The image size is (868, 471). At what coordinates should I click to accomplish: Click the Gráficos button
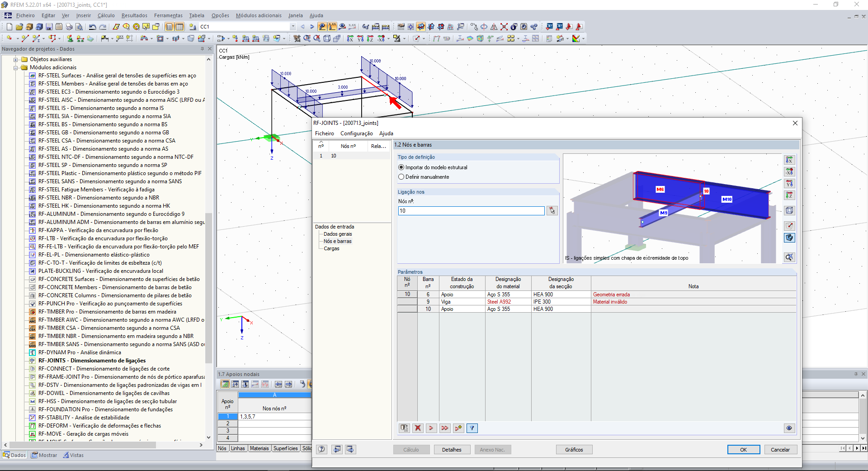coord(574,450)
